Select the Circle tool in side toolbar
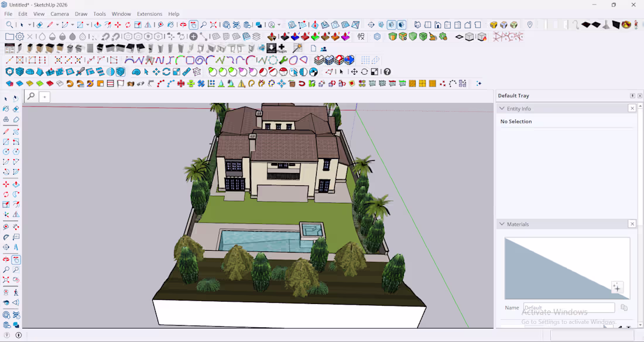The image size is (644, 342). [6, 152]
